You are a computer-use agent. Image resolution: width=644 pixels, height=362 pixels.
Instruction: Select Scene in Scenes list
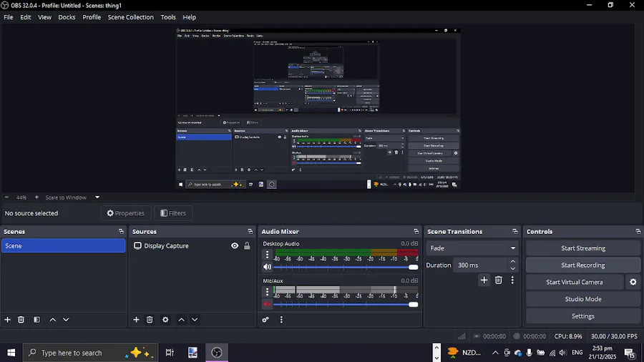(x=63, y=246)
